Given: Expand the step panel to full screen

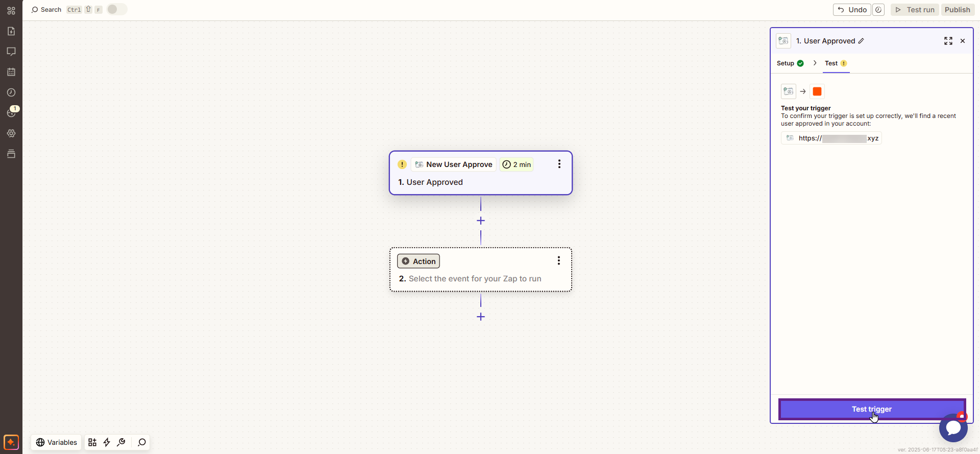Looking at the screenshot, I should 948,41.
